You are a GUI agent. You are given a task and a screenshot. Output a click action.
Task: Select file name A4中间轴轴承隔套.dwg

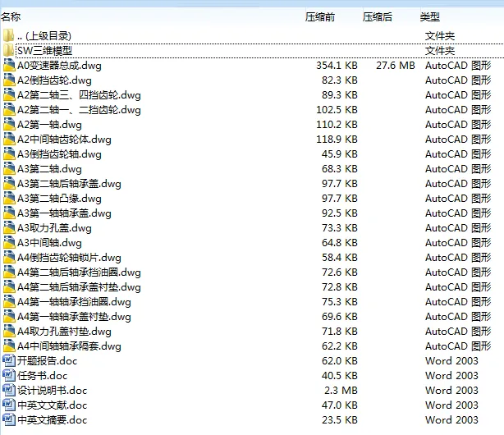[x=69, y=346]
